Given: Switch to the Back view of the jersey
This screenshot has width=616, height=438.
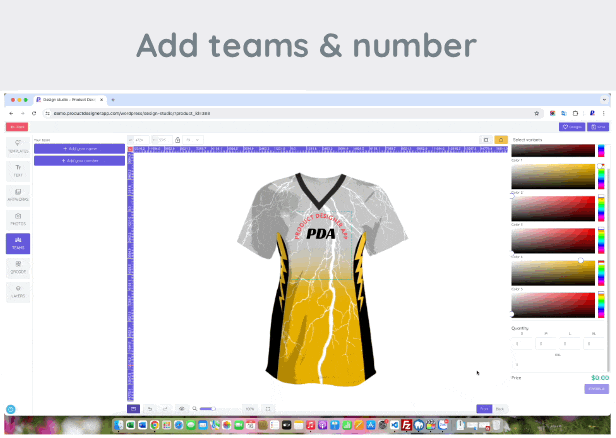Looking at the screenshot, I should coord(500,409).
